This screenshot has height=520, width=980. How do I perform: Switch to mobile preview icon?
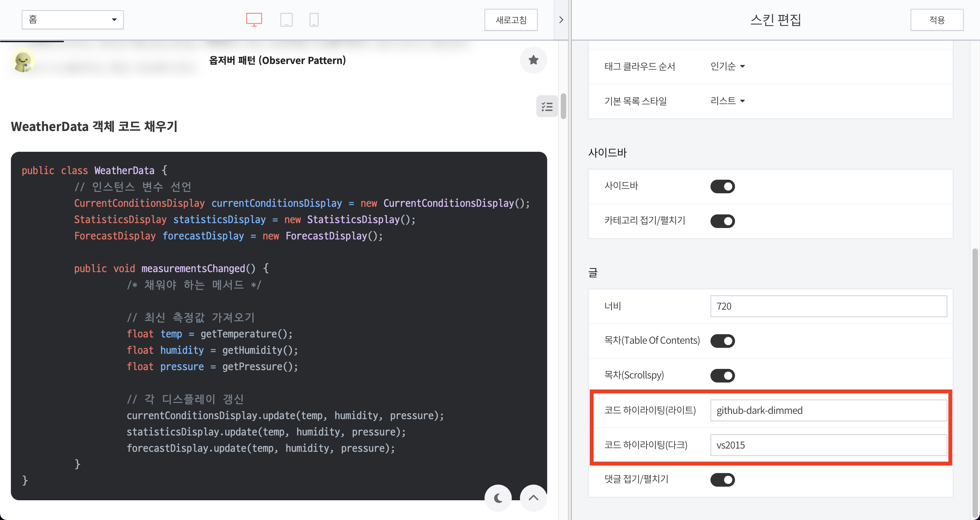[x=314, y=19]
